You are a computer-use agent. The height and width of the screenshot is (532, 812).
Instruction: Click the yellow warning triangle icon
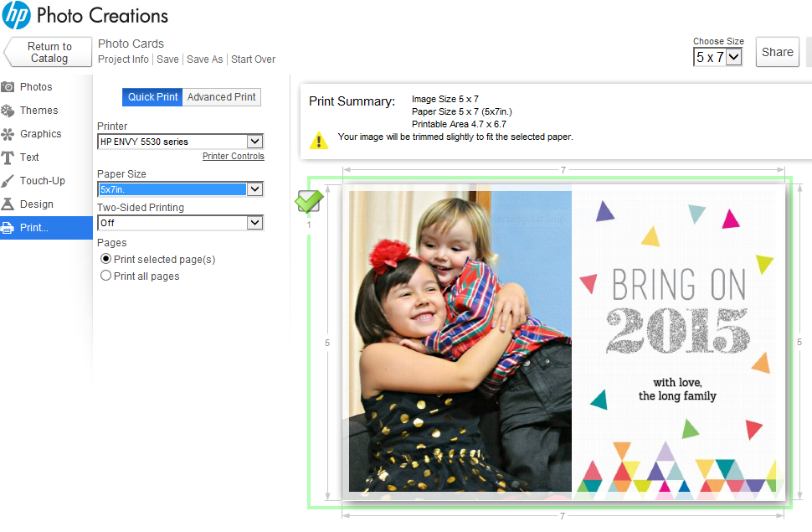click(x=318, y=140)
